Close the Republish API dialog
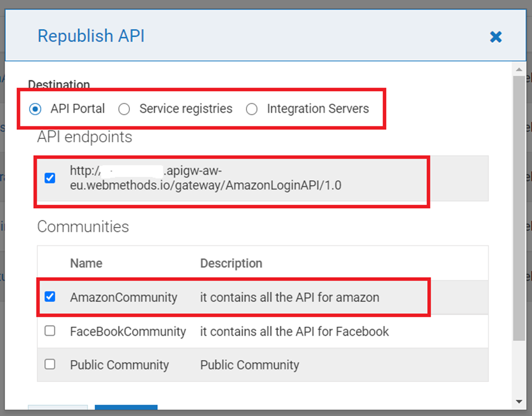 pos(496,37)
